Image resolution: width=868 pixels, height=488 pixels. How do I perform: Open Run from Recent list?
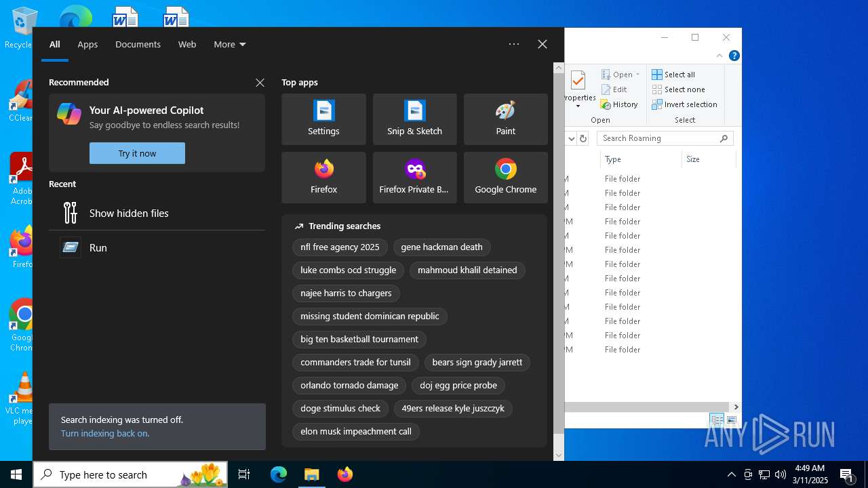click(x=157, y=247)
